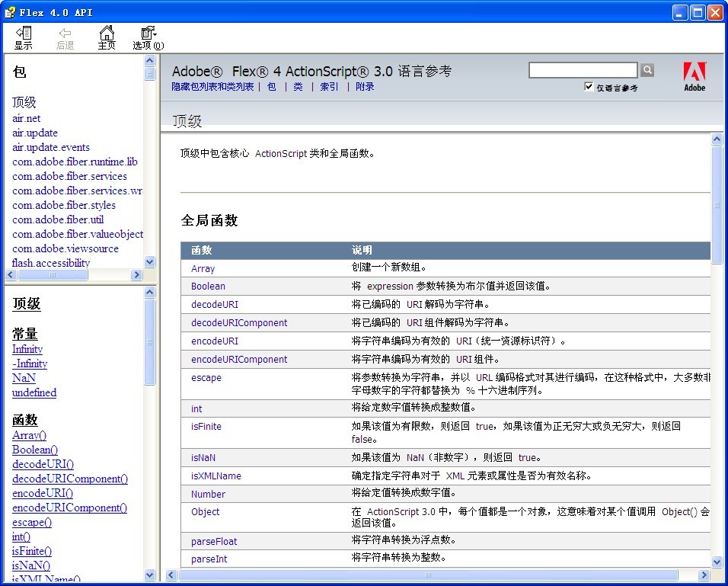Open Object function in table

pos(205,511)
